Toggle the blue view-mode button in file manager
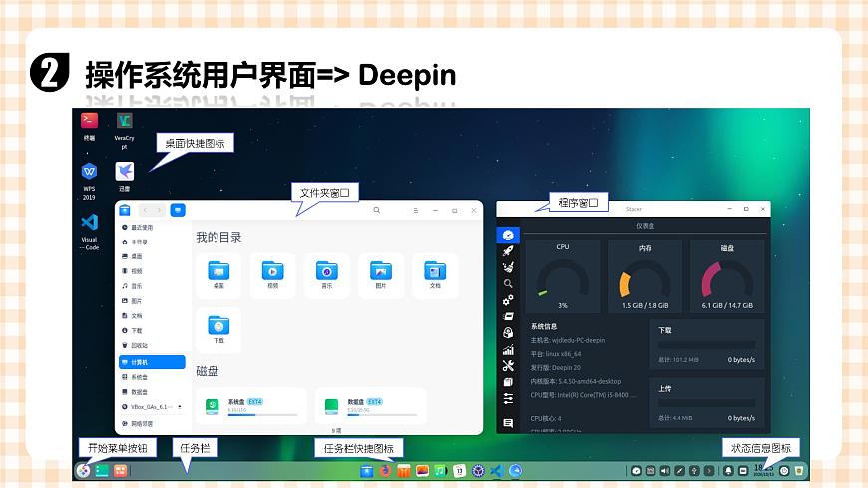Screen dimensions: 868x488 (178, 210)
